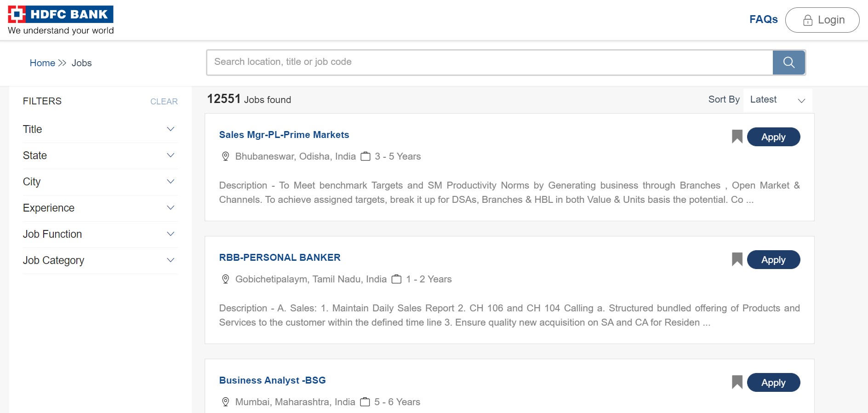Expand the Experience filter

[100, 208]
